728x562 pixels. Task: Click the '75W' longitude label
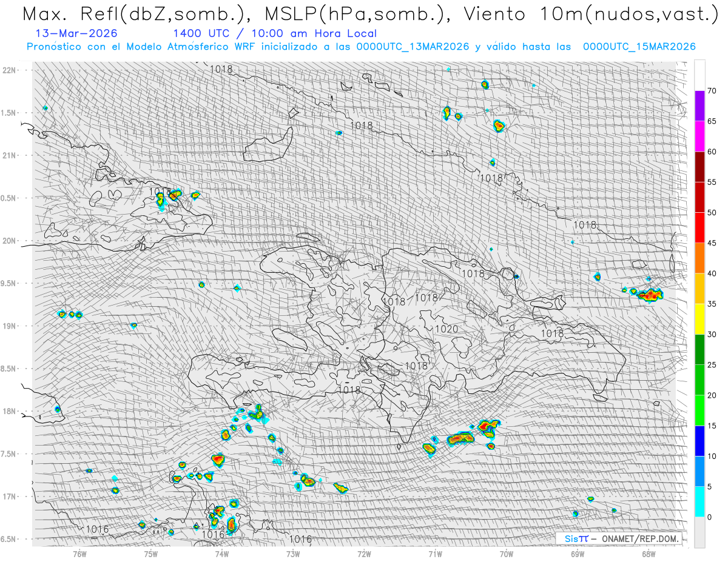(x=150, y=553)
